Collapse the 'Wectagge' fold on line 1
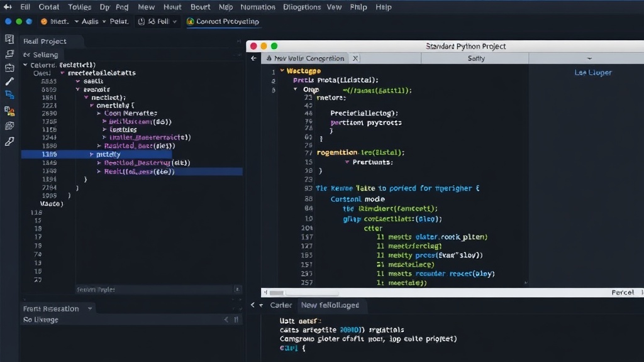Viewport: 644px width, 362px height. point(282,70)
